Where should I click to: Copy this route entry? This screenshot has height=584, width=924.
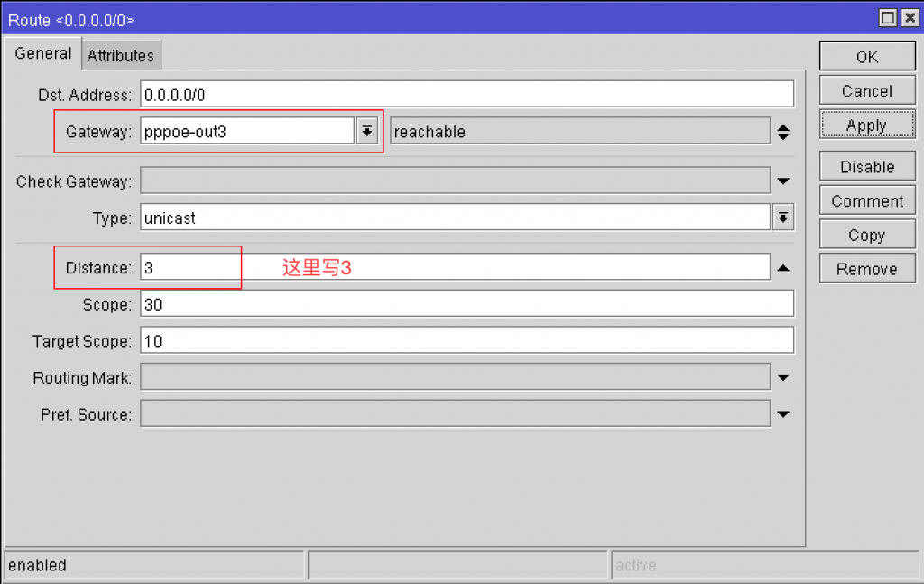(x=867, y=235)
